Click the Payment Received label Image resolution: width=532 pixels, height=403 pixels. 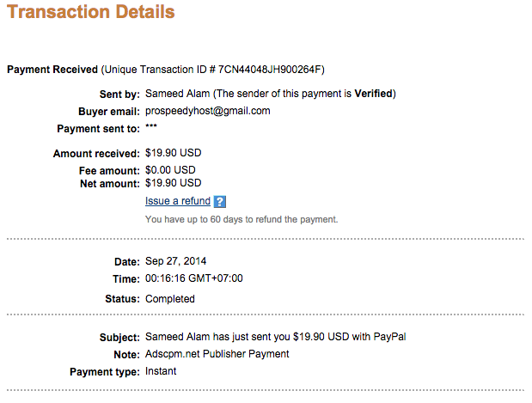coord(52,70)
